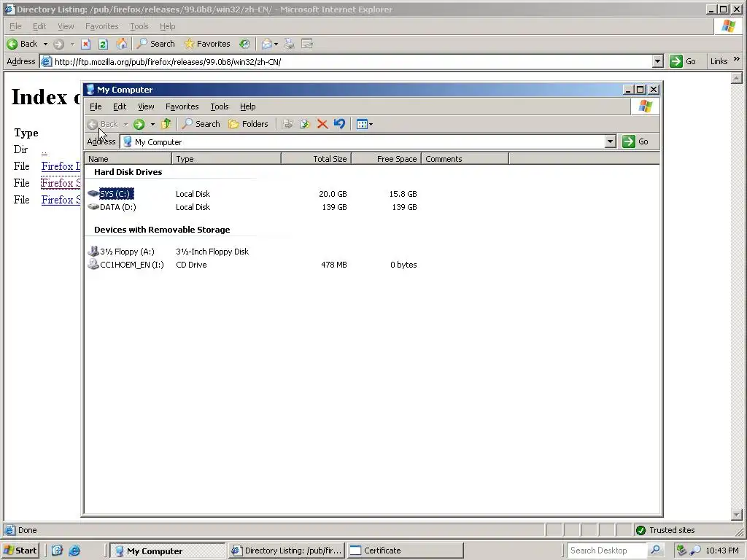Open Tools menu in Internet Explorer
Screen dimensions: 747x560
pyautogui.click(x=139, y=26)
